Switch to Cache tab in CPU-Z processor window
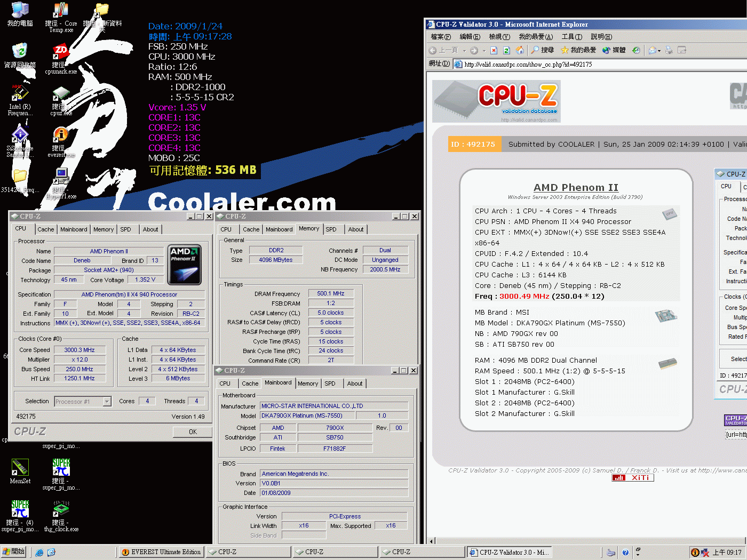 point(46,229)
